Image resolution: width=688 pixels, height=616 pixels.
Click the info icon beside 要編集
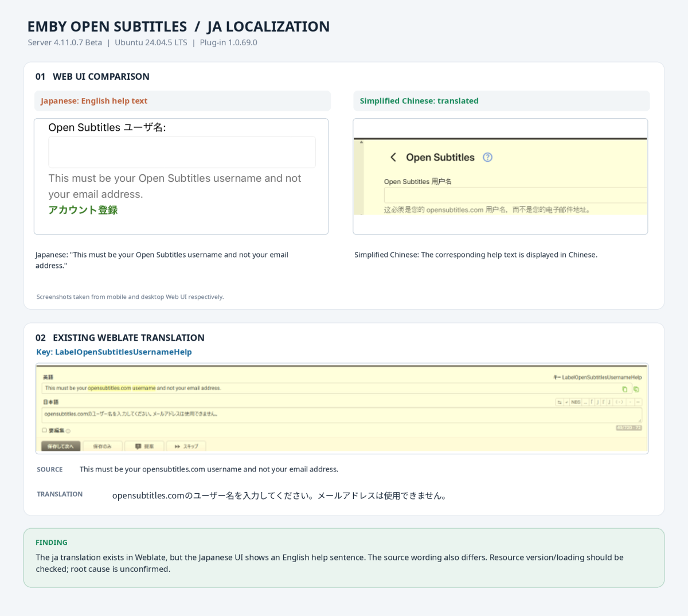click(x=68, y=431)
